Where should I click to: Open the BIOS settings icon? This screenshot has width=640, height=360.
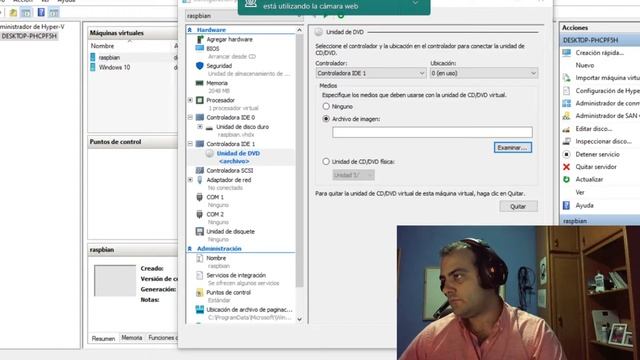tap(200, 49)
